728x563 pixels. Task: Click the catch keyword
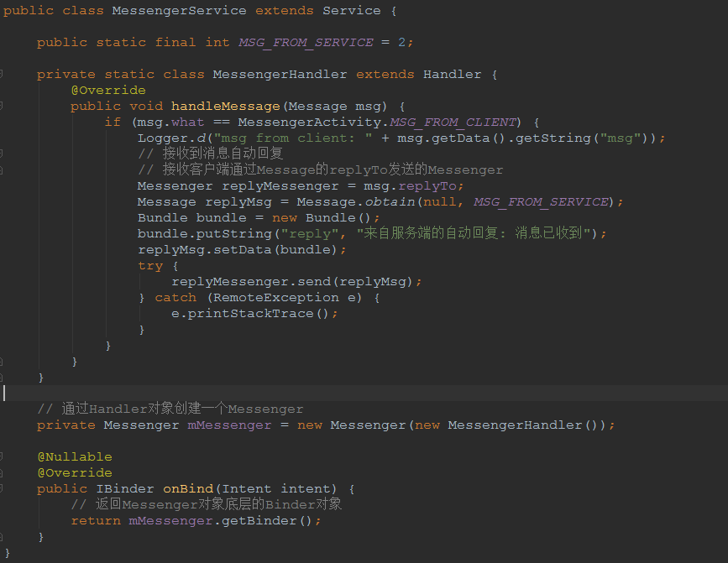pyautogui.click(x=175, y=298)
